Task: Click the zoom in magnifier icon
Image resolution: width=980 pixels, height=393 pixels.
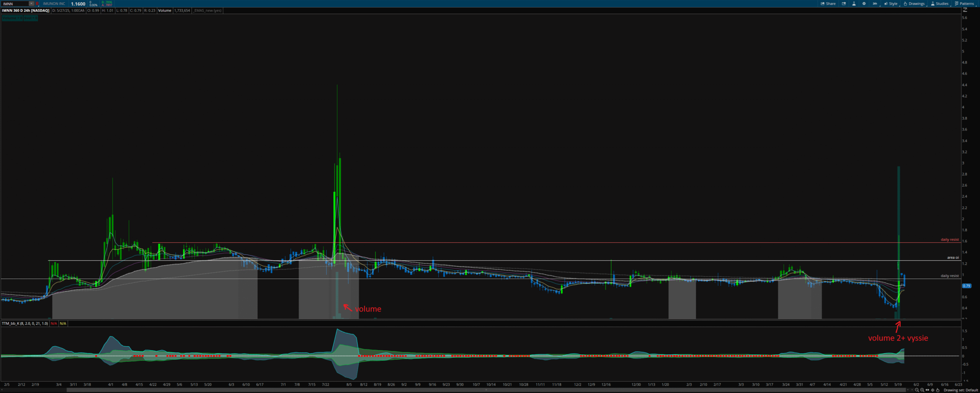Action: coord(922,390)
